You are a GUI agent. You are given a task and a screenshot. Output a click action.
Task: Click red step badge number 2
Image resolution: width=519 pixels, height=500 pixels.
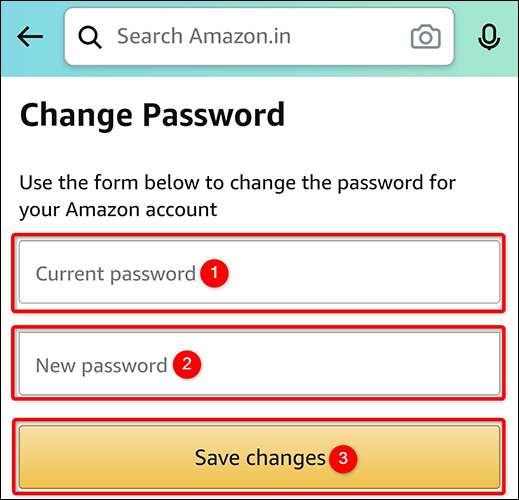click(x=187, y=364)
